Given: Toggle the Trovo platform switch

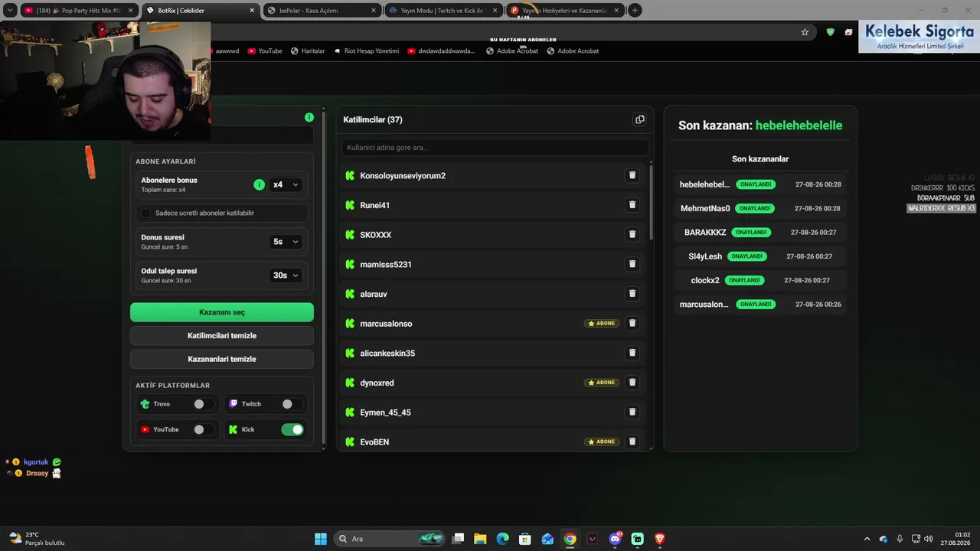Looking at the screenshot, I should 204,404.
